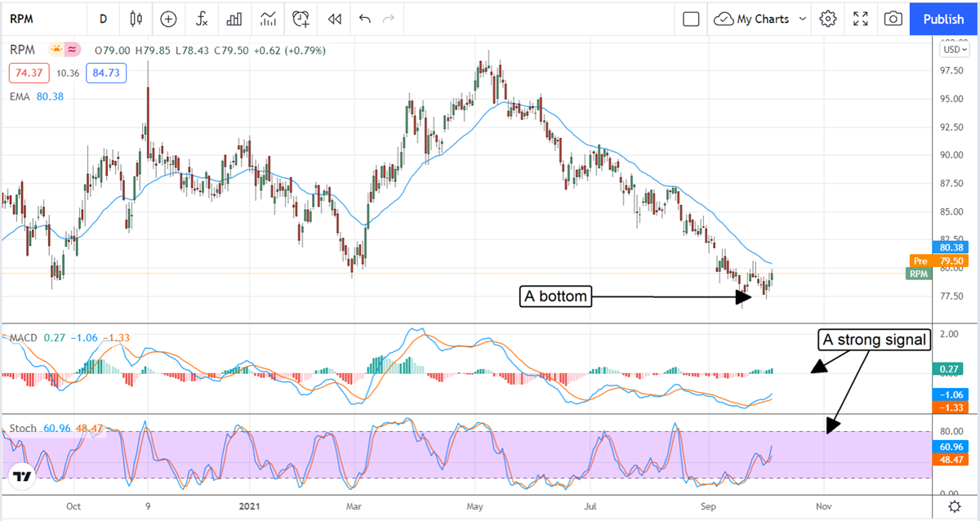Open the fx Indicators menu
Screen dimensions: 980x521
pyautogui.click(x=201, y=18)
